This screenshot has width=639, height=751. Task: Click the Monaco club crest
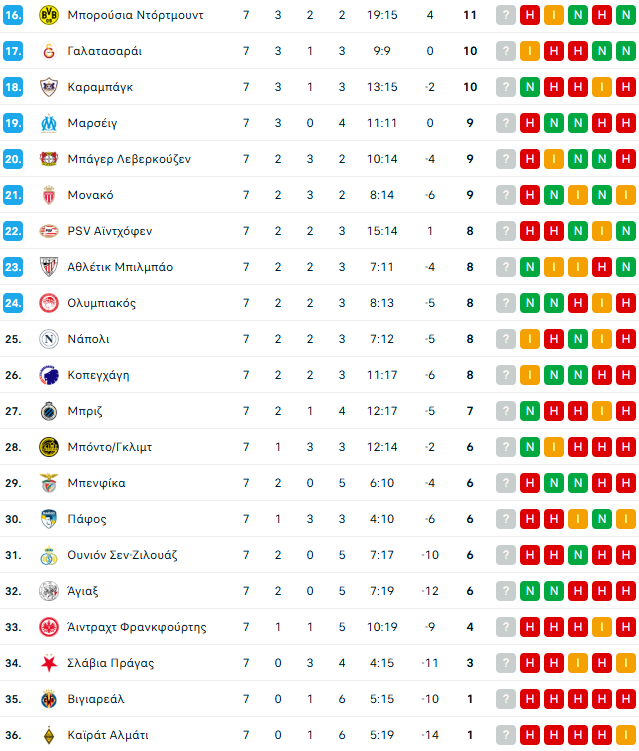click(x=48, y=195)
